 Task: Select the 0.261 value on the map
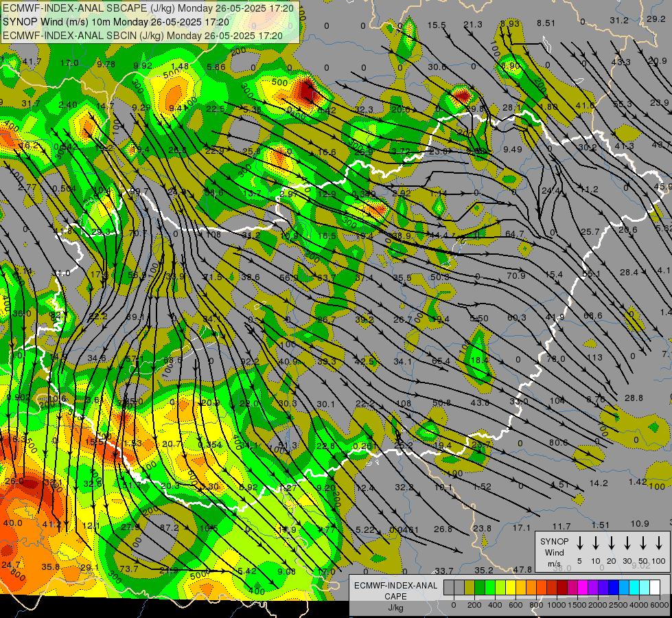click(364, 446)
